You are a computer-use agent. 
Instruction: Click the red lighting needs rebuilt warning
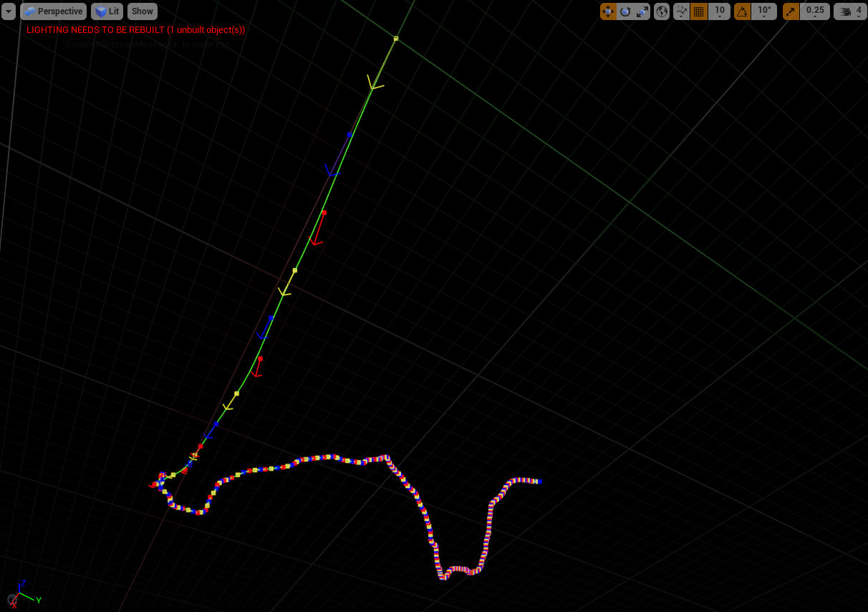click(x=136, y=30)
